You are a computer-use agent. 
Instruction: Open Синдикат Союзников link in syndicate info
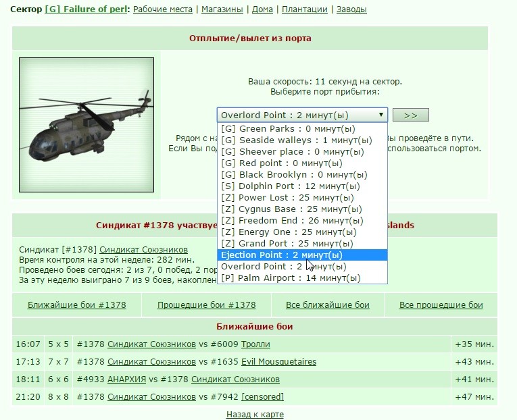click(143, 250)
